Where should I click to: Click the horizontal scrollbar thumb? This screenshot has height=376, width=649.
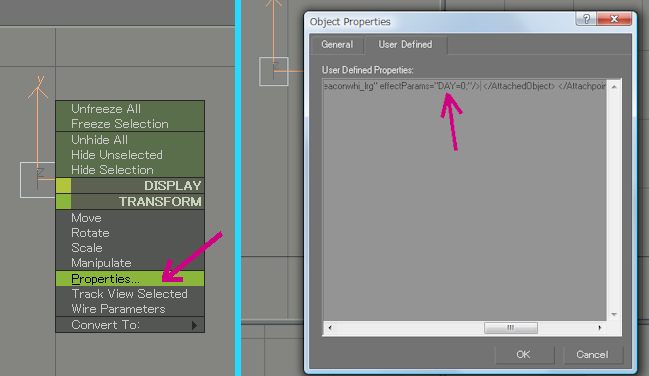(x=511, y=328)
